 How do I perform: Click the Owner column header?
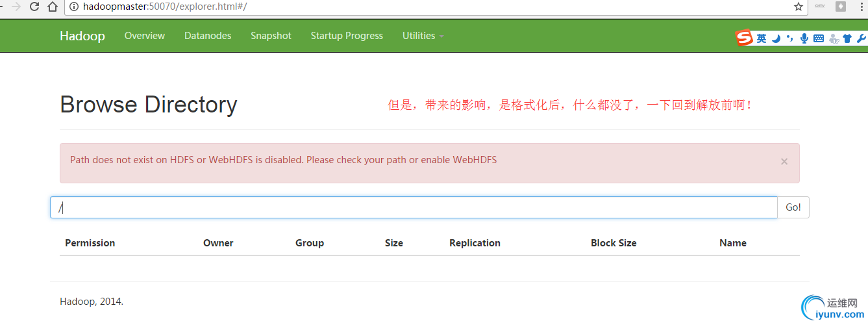(218, 243)
